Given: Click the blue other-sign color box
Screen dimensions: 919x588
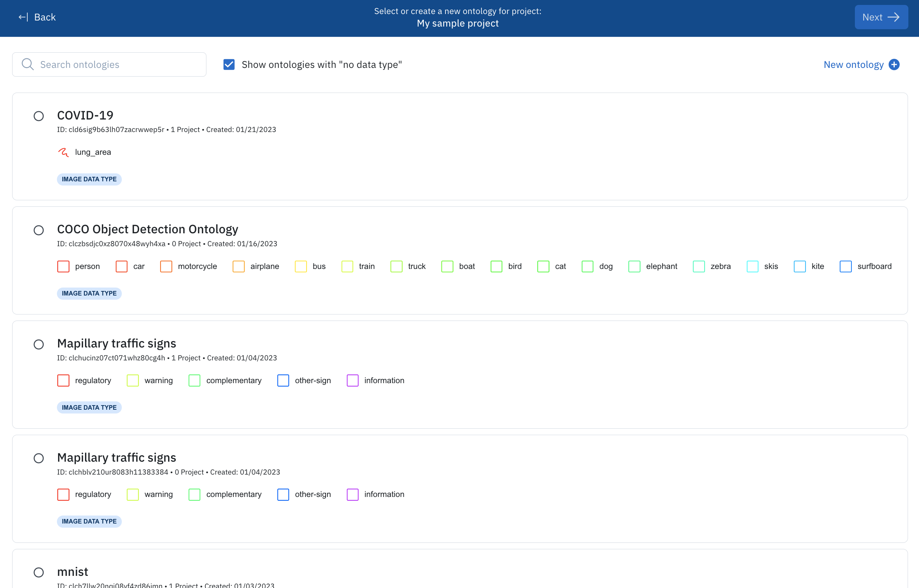Looking at the screenshot, I should pyautogui.click(x=283, y=380).
